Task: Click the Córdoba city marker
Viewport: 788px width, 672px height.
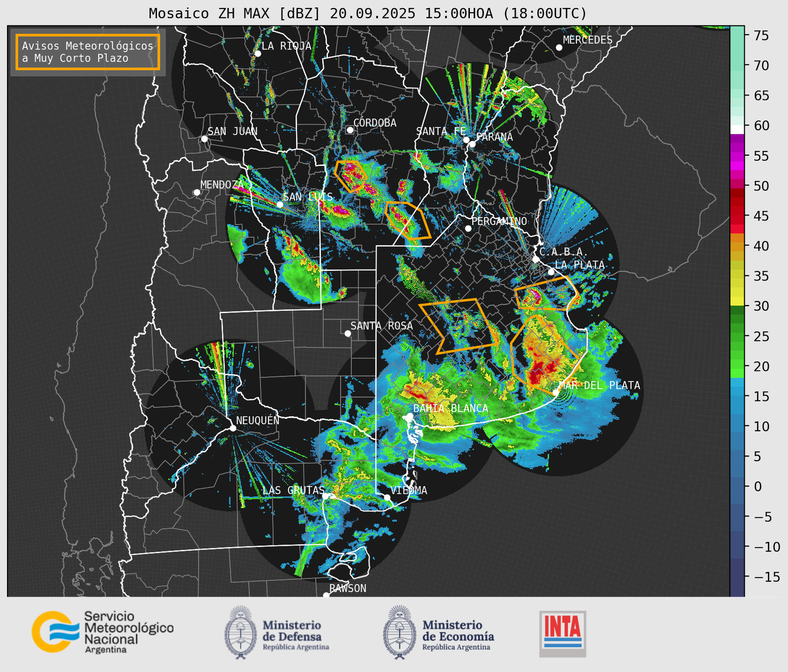Action: pyautogui.click(x=350, y=130)
